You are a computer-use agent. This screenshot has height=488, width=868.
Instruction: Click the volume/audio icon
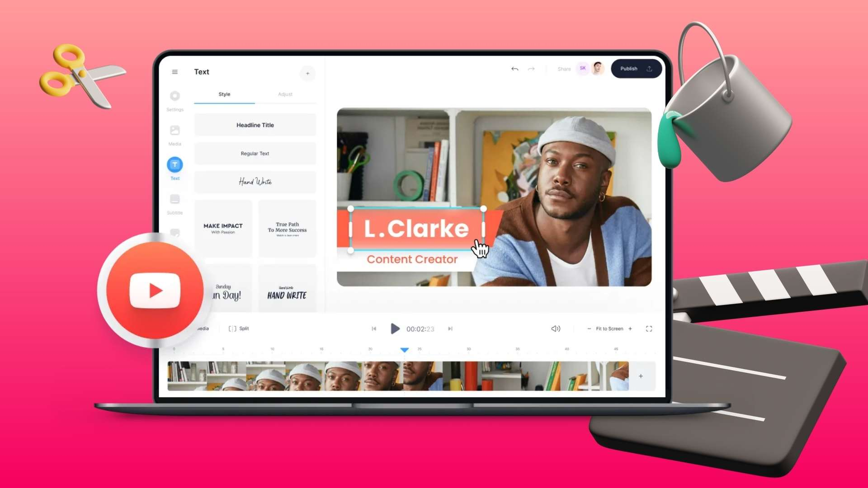point(555,328)
